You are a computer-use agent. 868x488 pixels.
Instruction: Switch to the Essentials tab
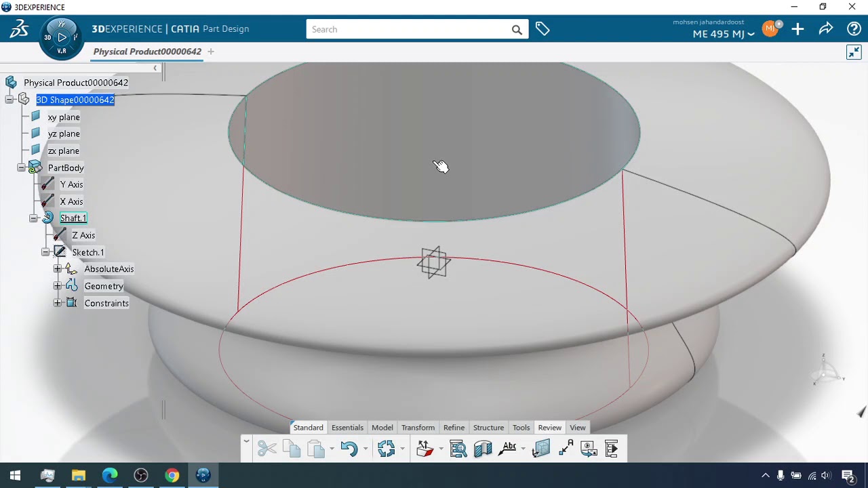point(347,428)
